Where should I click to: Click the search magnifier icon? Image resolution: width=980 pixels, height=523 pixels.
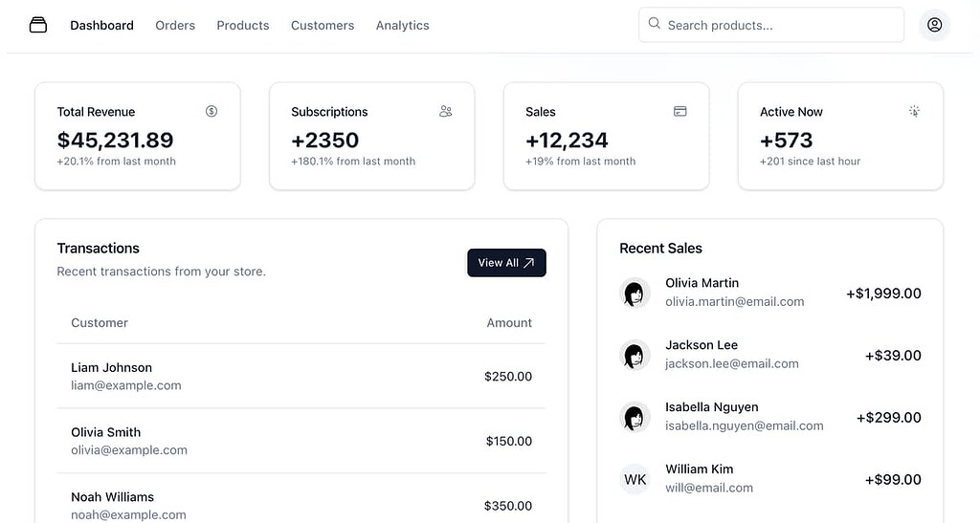coord(655,23)
